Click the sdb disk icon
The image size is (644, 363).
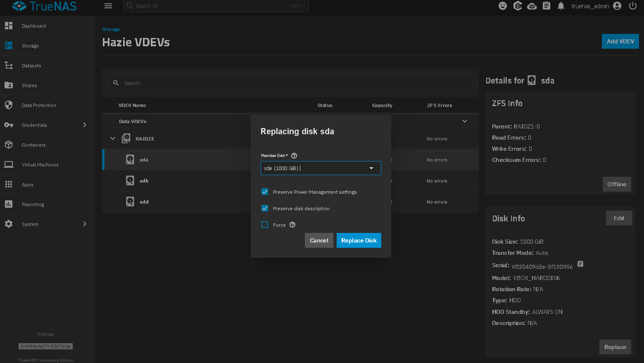(x=130, y=180)
